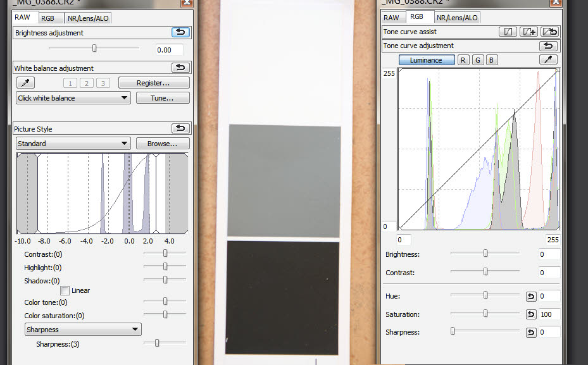Reset the Tone curve adjustment
The width and height of the screenshot is (588, 365).
(x=548, y=46)
